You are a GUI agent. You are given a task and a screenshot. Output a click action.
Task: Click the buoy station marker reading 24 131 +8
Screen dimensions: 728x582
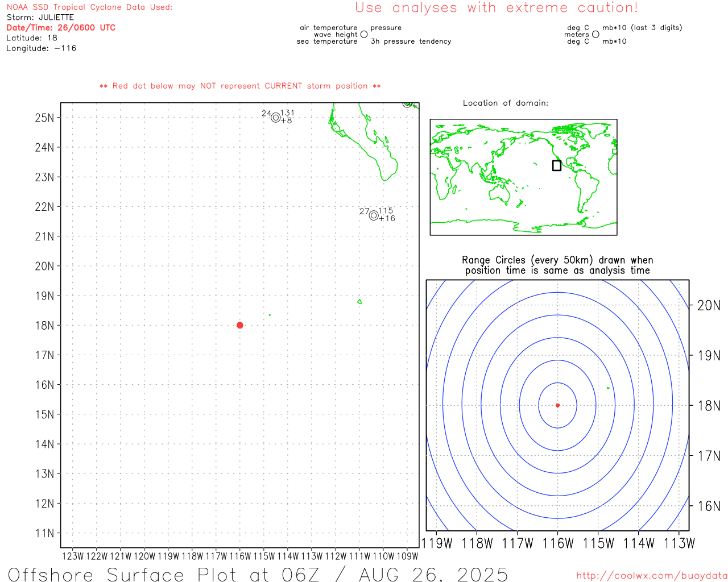[x=276, y=118]
